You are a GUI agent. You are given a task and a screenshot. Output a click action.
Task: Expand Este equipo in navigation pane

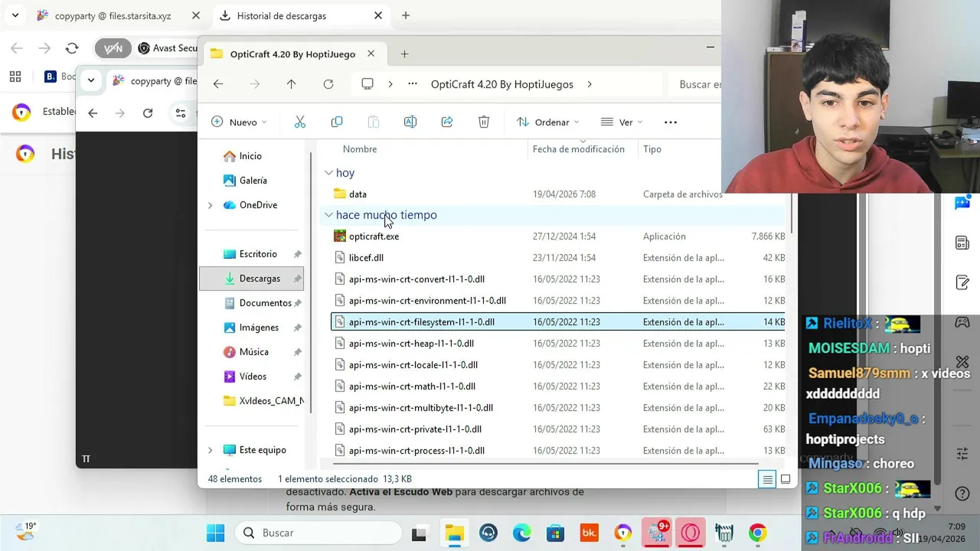[x=210, y=450]
